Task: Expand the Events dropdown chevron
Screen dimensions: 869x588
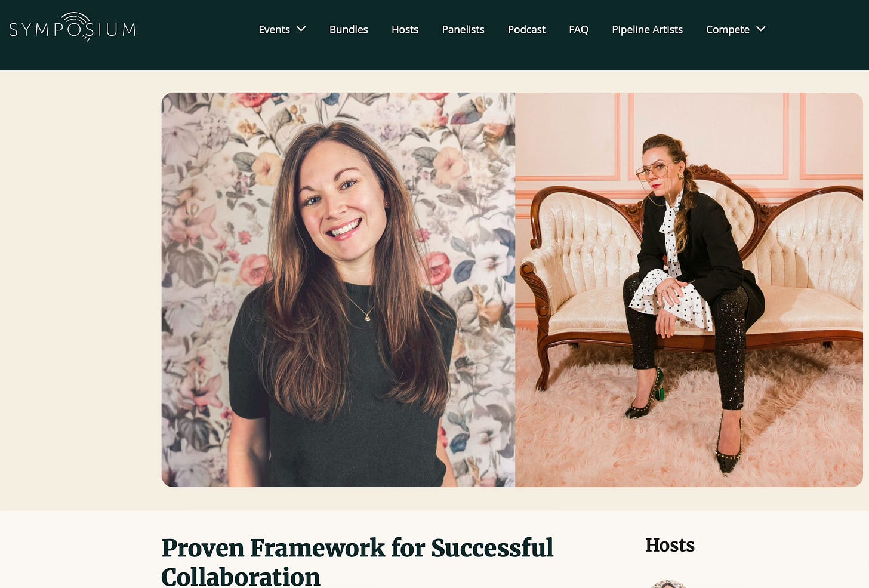Action: (301, 29)
